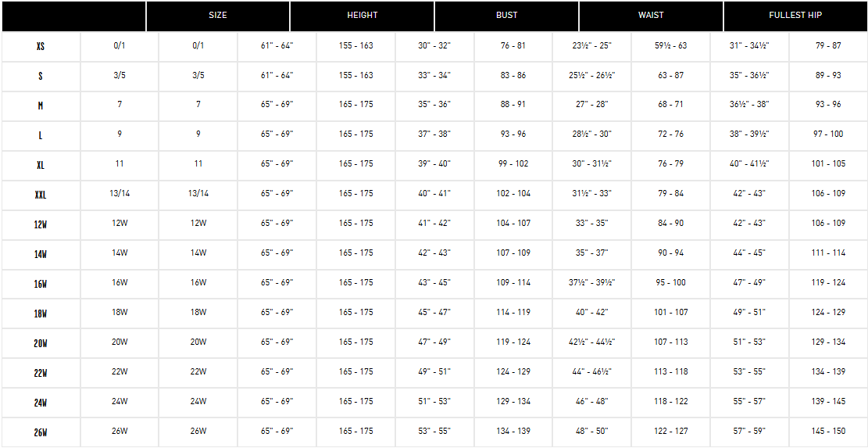Click the M size row label
This screenshot has width=868, height=448.
[x=41, y=106]
